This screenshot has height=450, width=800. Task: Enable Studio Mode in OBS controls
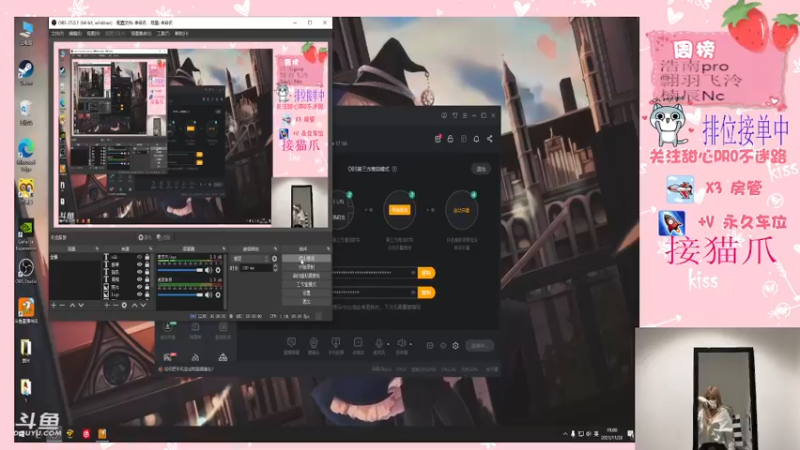tap(306, 284)
